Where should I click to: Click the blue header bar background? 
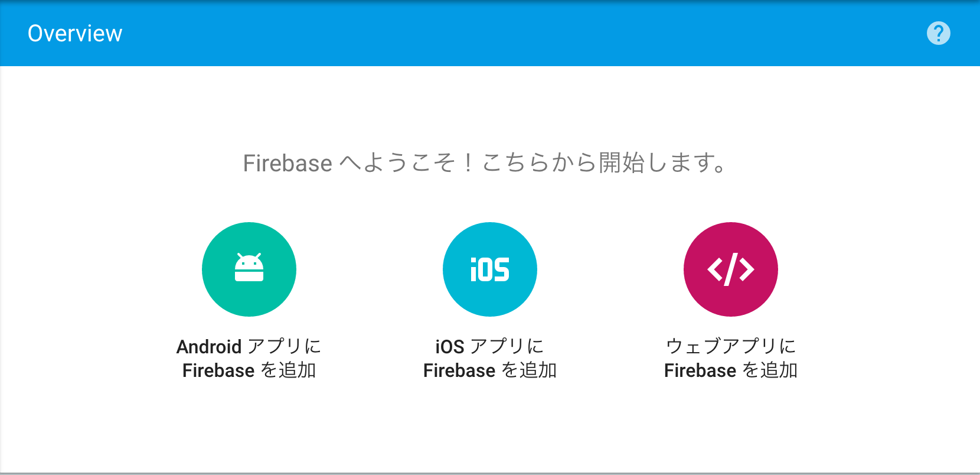(x=490, y=33)
